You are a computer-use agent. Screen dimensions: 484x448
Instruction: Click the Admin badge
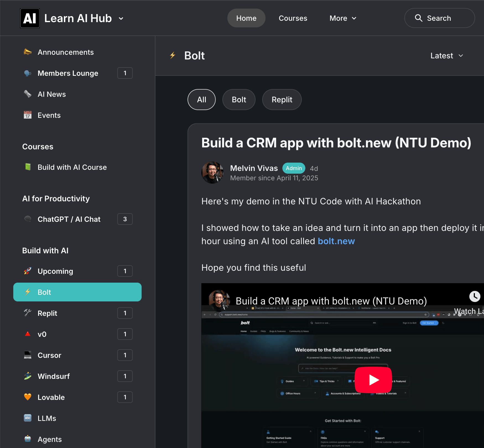(294, 168)
